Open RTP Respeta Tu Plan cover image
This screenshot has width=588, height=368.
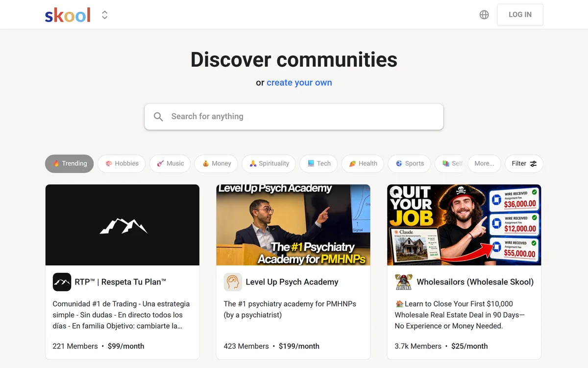[x=122, y=225]
